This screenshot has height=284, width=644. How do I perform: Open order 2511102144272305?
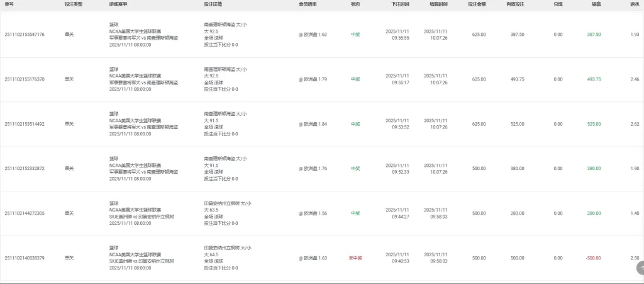tap(25, 213)
